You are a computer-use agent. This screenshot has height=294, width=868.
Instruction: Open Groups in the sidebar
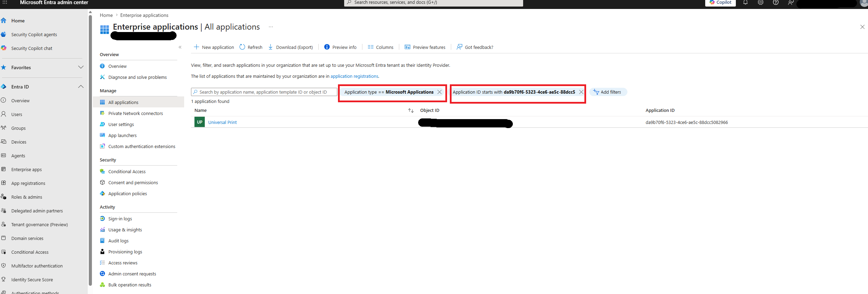point(18,128)
